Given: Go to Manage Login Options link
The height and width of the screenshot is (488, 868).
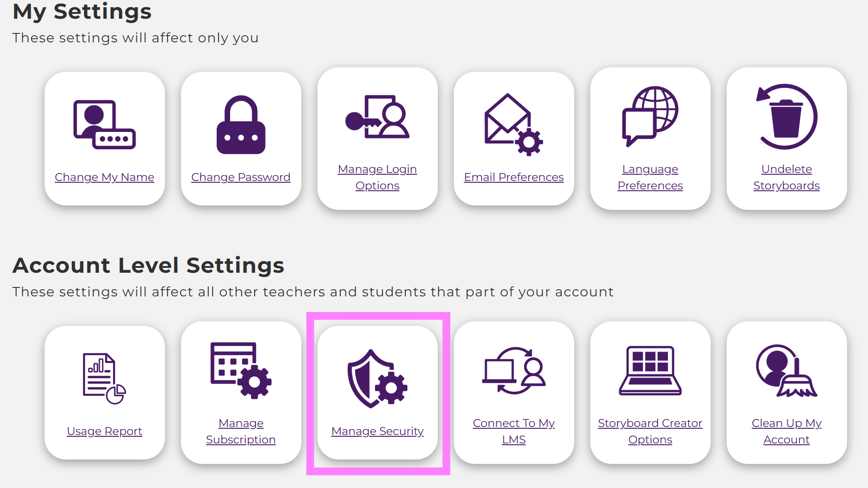Looking at the screenshot, I should [377, 177].
